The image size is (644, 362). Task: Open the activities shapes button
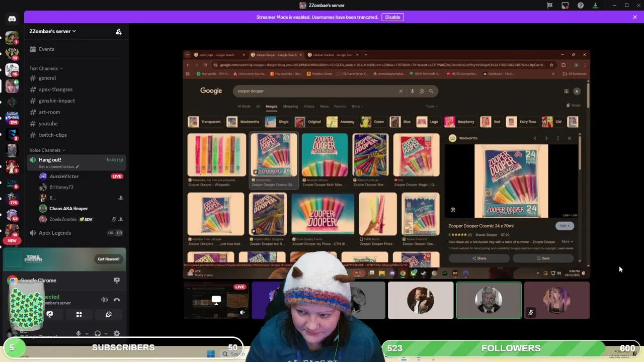79,314
